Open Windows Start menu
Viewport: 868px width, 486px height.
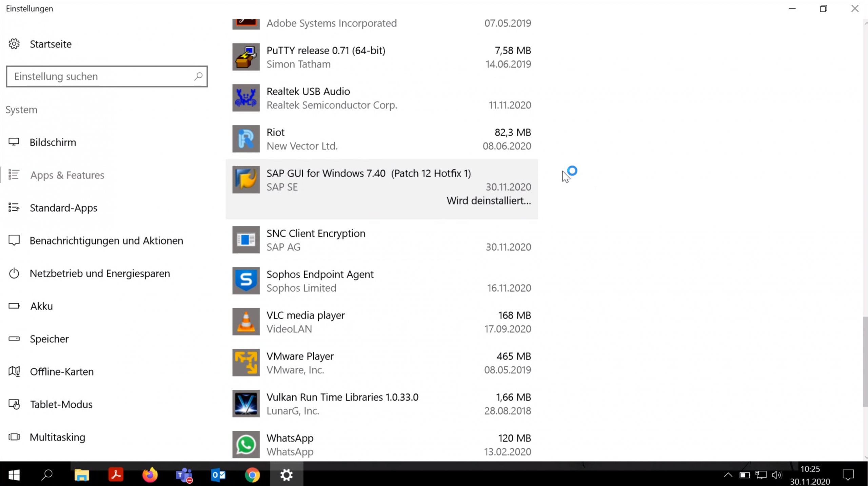(x=14, y=475)
